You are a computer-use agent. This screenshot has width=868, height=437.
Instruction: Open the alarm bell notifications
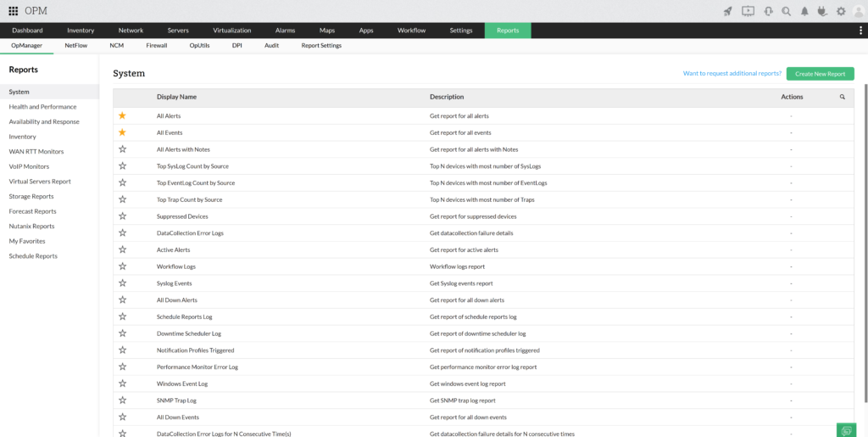pyautogui.click(x=804, y=11)
